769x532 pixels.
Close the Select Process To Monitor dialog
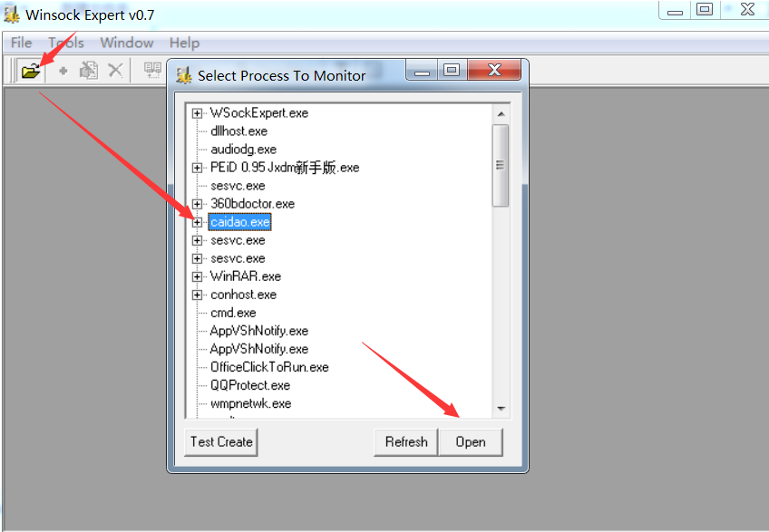coord(495,71)
